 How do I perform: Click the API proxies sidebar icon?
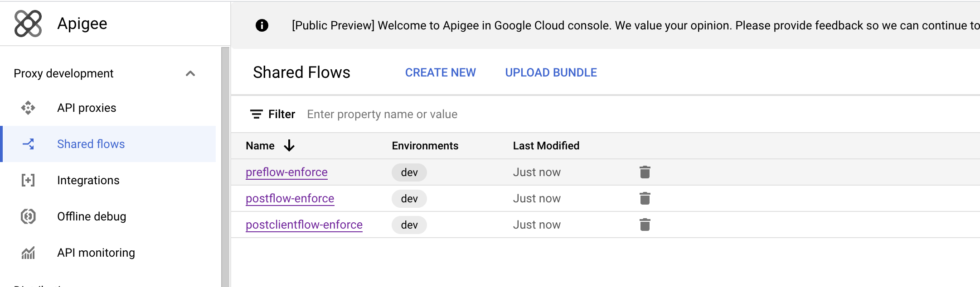point(28,108)
